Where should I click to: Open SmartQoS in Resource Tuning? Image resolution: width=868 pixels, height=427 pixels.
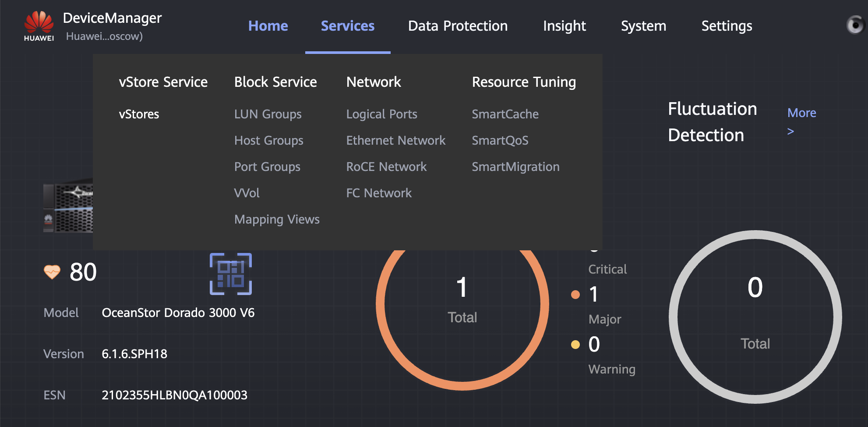pyautogui.click(x=500, y=140)
